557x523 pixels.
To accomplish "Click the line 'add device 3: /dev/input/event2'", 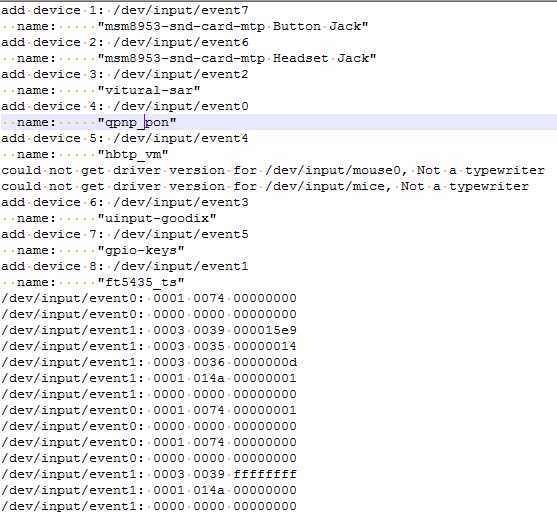I will pos(125,74).
